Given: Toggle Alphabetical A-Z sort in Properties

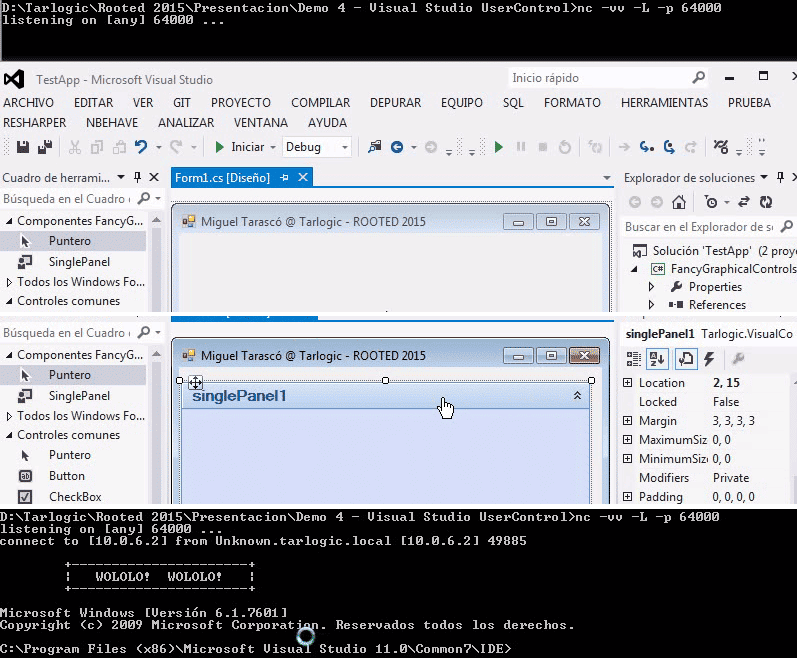Looking at the screenshot, I should point(657,359).
